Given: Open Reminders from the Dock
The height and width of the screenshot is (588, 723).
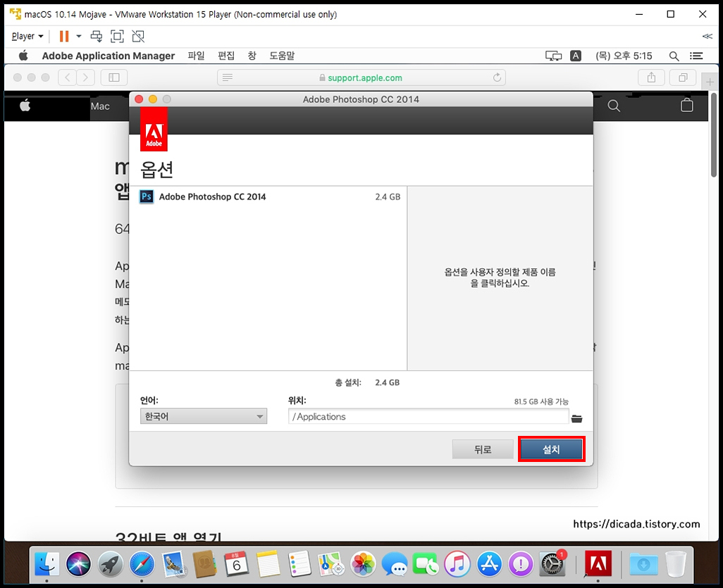Looking at the screenshot, I should (x=299, y=563).
